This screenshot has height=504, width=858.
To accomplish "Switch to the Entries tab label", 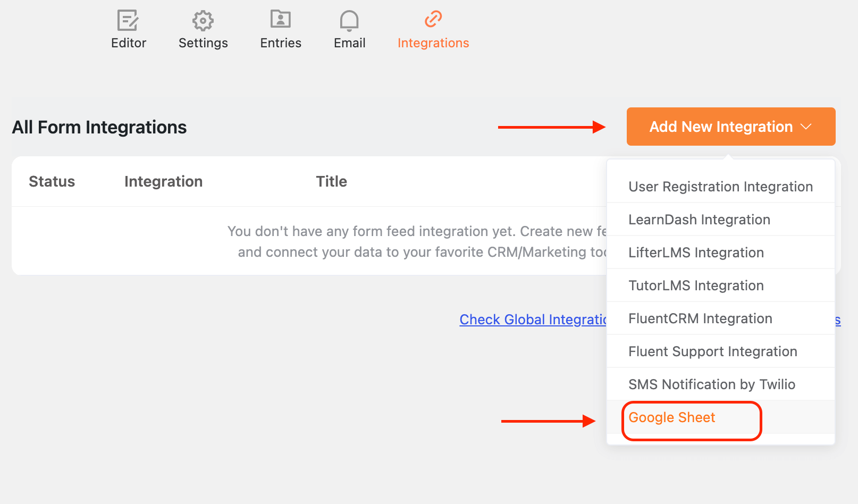I will point(281,43).
